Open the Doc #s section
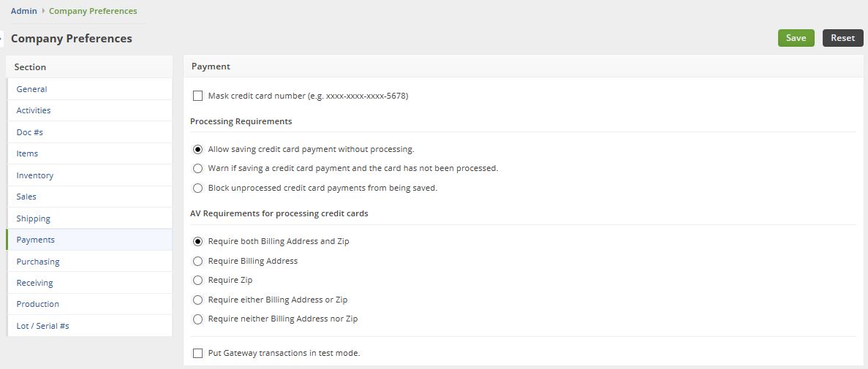 [x=30, y=132]
